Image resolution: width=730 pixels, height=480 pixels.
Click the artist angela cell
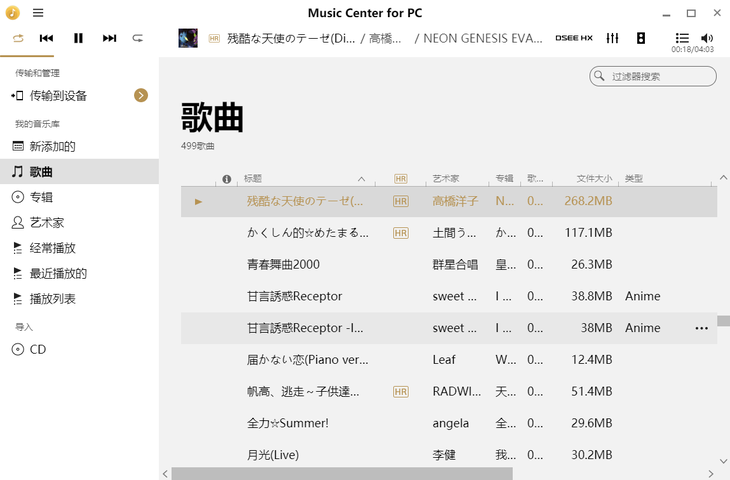point(451,423)
